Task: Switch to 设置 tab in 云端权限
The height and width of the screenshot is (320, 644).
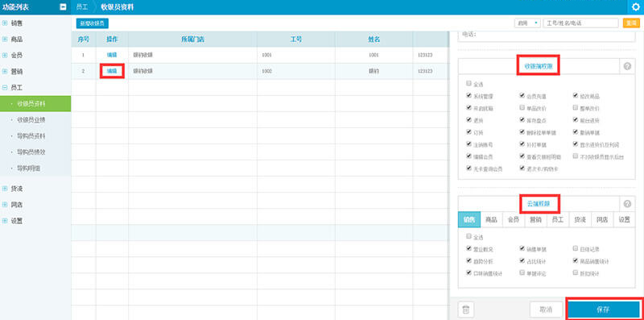Action: (x=625, y=219)
